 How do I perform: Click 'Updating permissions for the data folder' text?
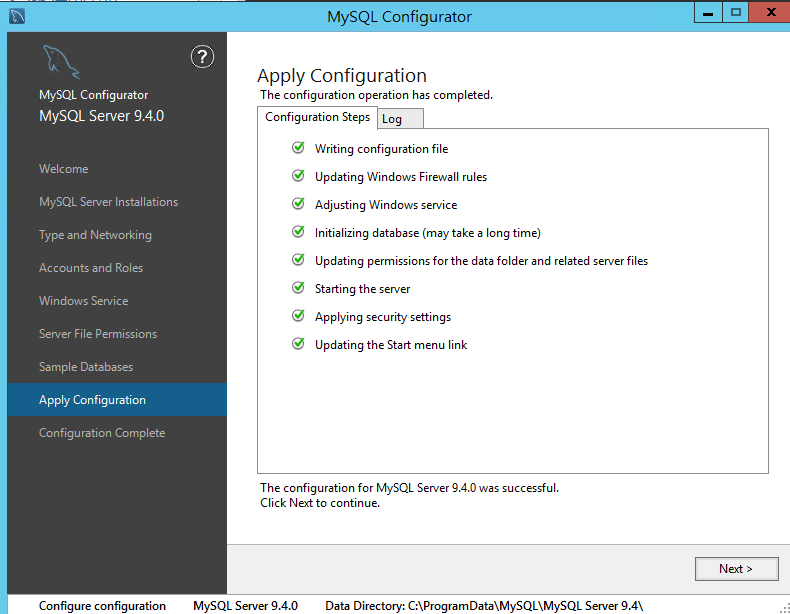click(x=481, y=261)
